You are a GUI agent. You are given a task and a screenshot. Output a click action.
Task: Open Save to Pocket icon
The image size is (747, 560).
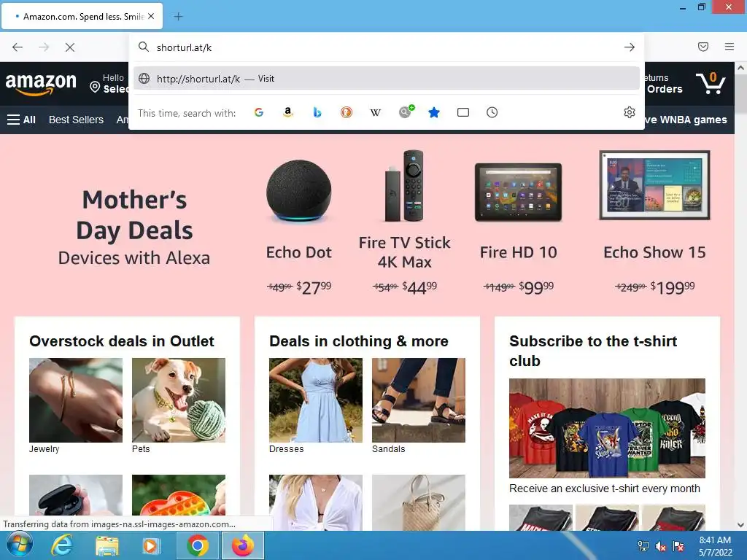[703, 47]
